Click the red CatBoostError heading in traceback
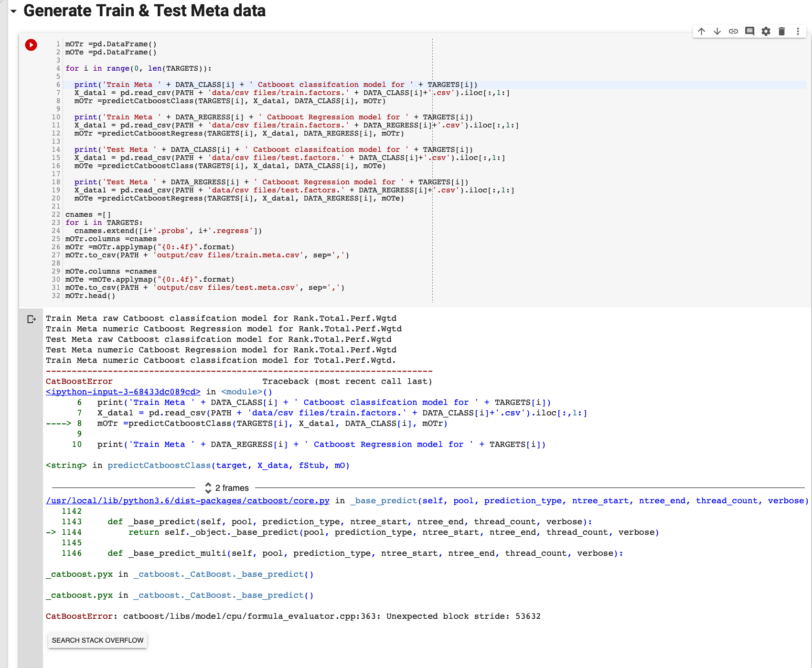 pos(79,382)
